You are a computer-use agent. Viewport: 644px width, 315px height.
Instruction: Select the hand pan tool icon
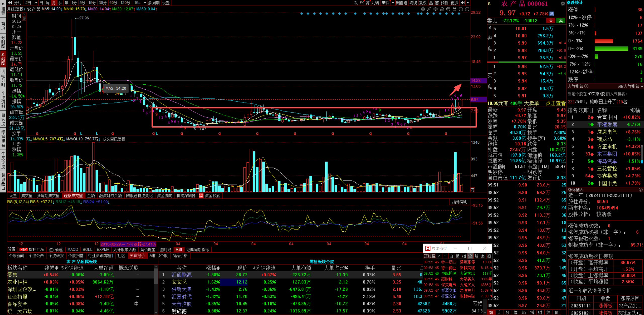point(448,9)
